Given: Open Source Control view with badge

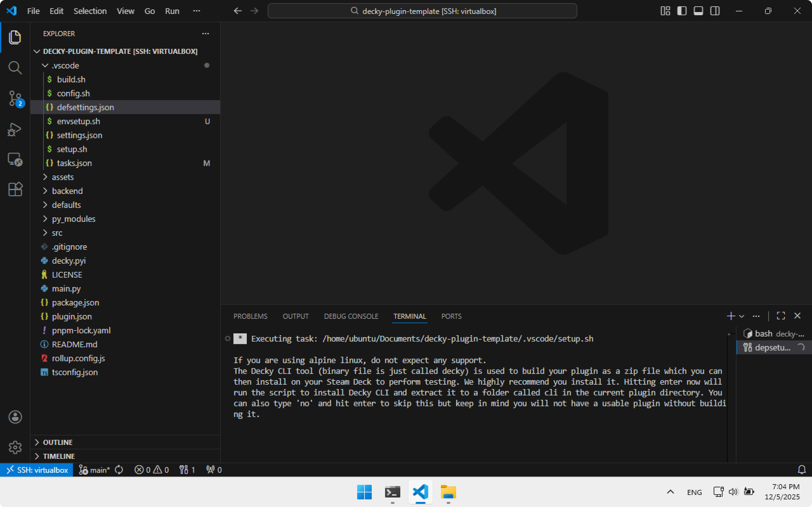Looking at the screenshot, I should [x=15, y=99].
